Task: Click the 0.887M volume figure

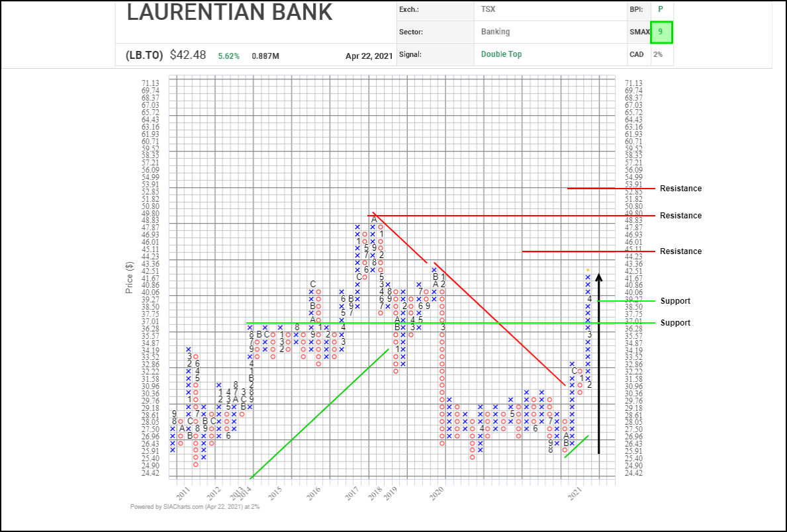Action: click(265, 56)
